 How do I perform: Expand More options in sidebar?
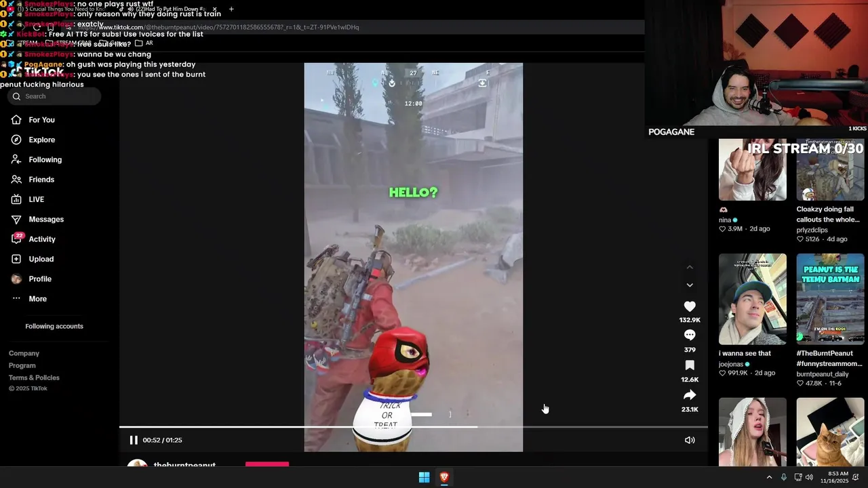[38, 299]
